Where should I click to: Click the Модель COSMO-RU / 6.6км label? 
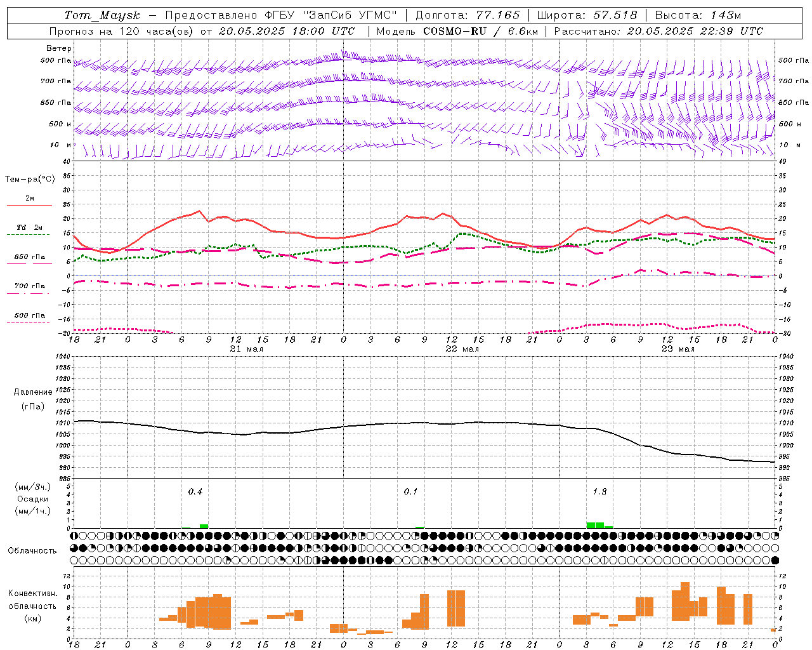[457, 31]
